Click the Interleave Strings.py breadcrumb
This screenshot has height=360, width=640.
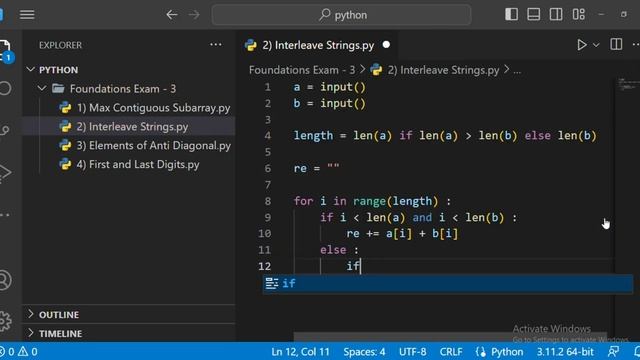[443, 70]
